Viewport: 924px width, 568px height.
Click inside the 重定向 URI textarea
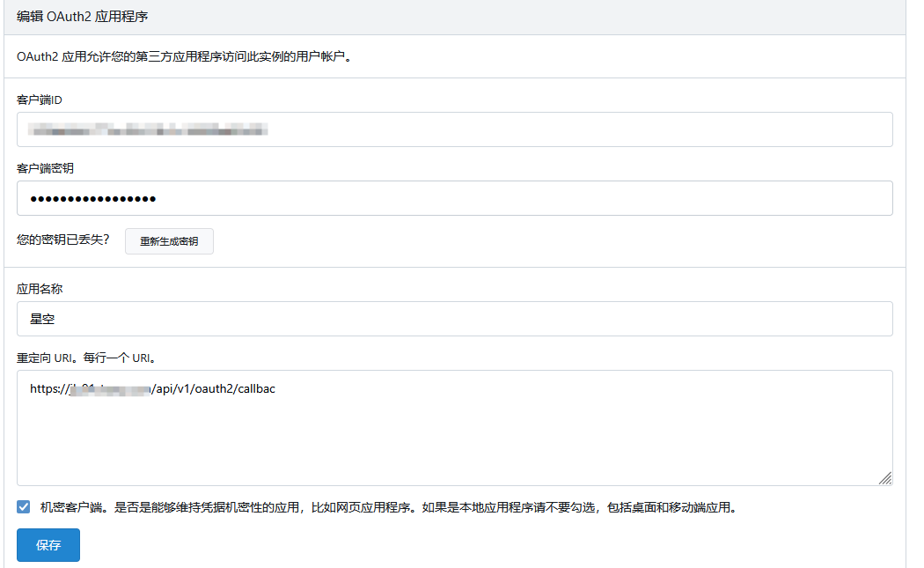tap(454, 428)
